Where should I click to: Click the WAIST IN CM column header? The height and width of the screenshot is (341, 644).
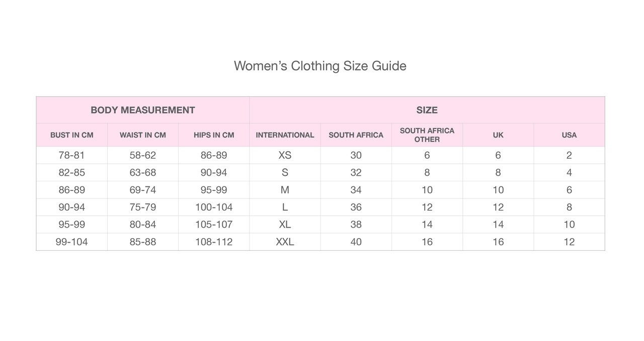[x=143, y=135]
